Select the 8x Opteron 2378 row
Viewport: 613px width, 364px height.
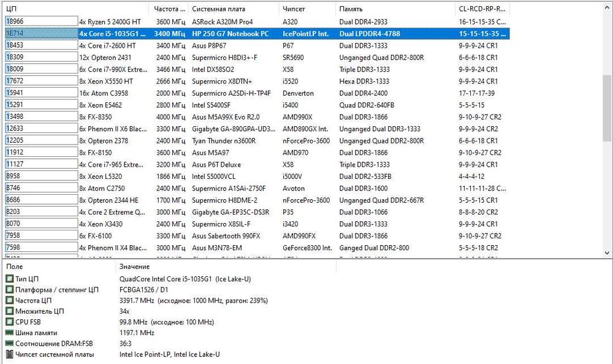click(x=257, y=141)
